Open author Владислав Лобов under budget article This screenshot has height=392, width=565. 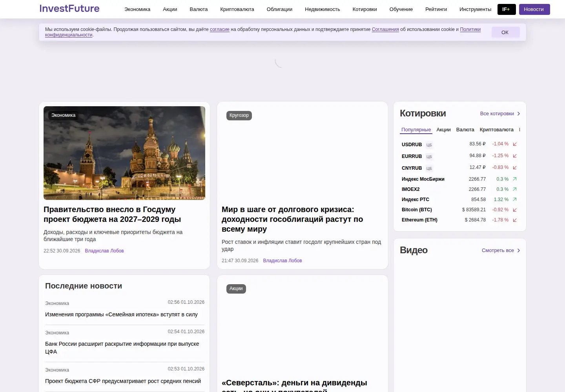(104, 251)
